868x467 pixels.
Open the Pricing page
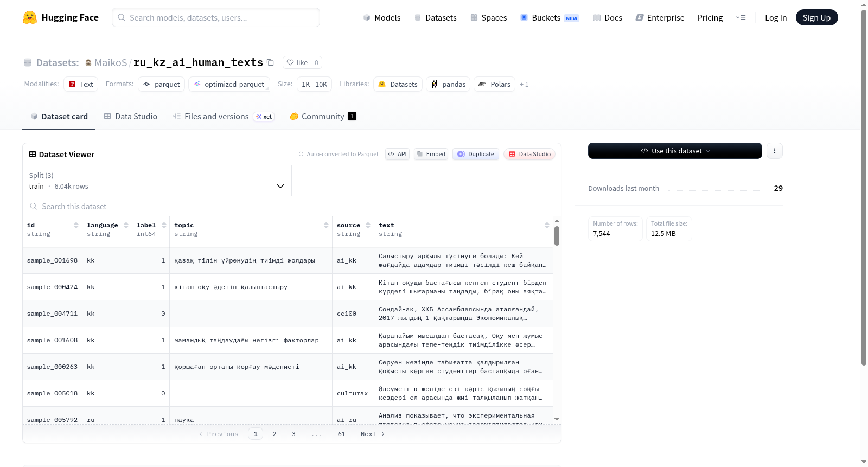click(710, 17)
